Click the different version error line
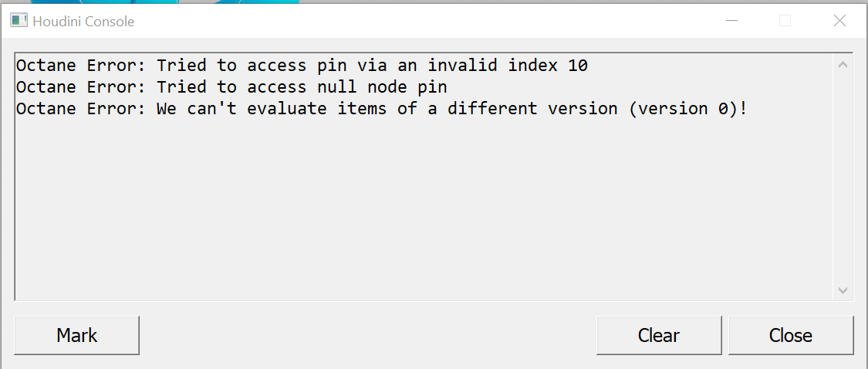 click(x=382, y=109)
